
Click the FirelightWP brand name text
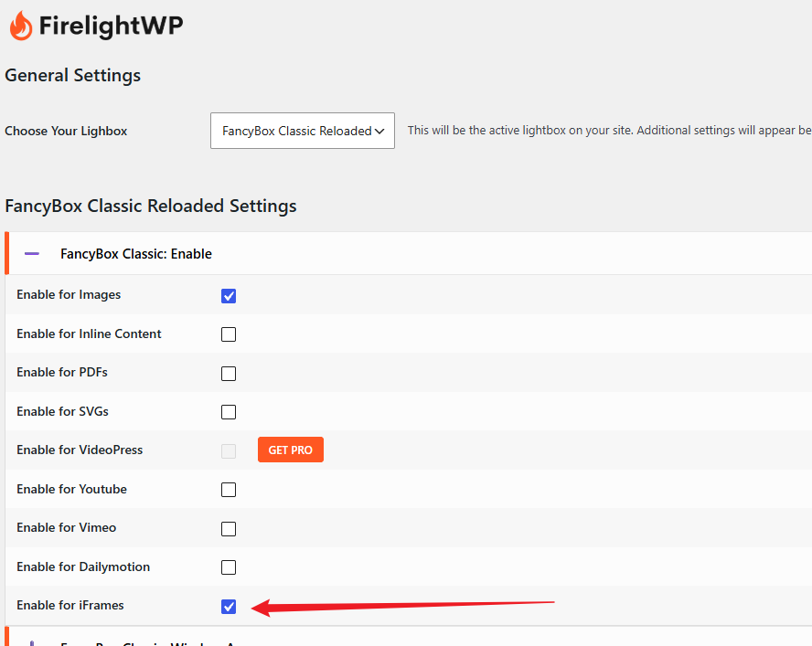111,26
